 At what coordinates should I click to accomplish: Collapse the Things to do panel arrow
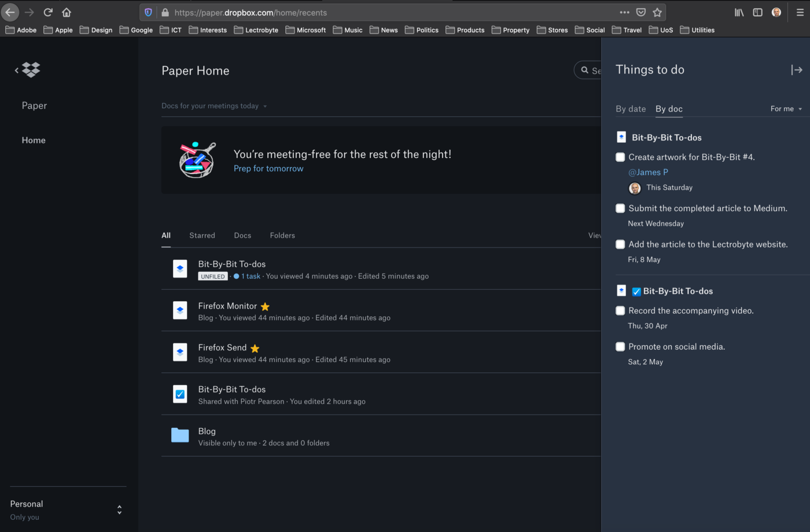(x=797, y=70)
